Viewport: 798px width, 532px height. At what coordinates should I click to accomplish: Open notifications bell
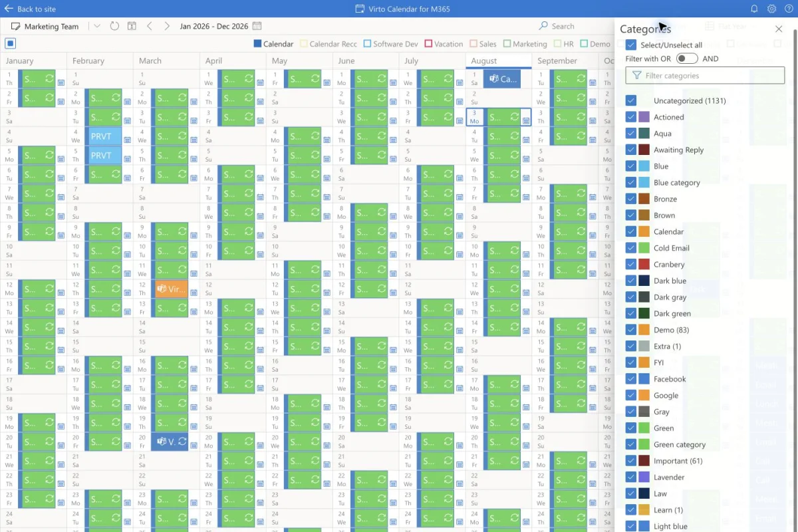pos(754,9)
